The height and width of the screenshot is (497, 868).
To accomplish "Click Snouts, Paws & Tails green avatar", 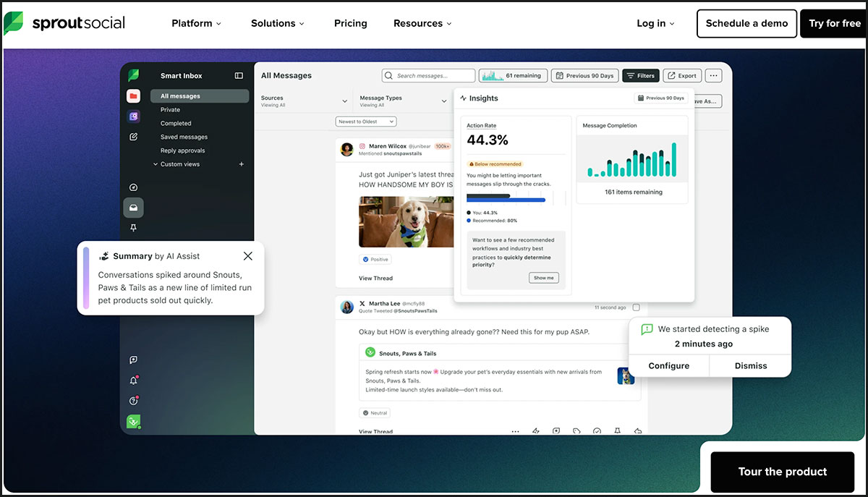I will point(370,353).
